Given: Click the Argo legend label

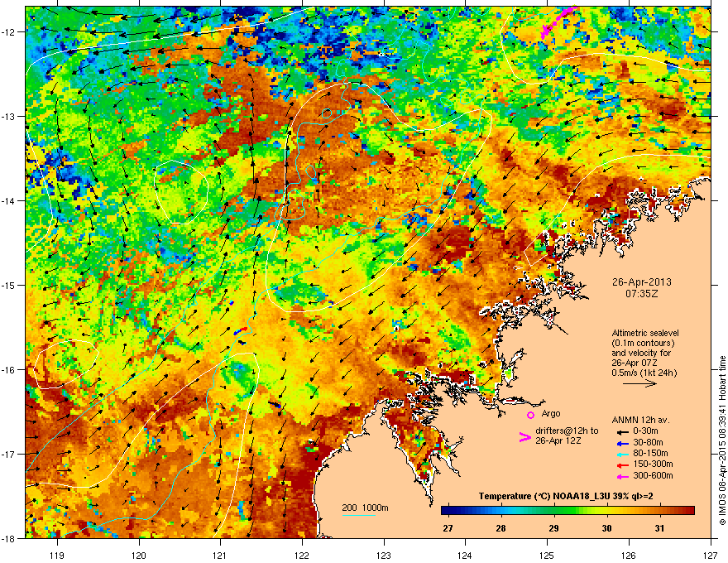Looking at the screenshot, I should (551, 413).
